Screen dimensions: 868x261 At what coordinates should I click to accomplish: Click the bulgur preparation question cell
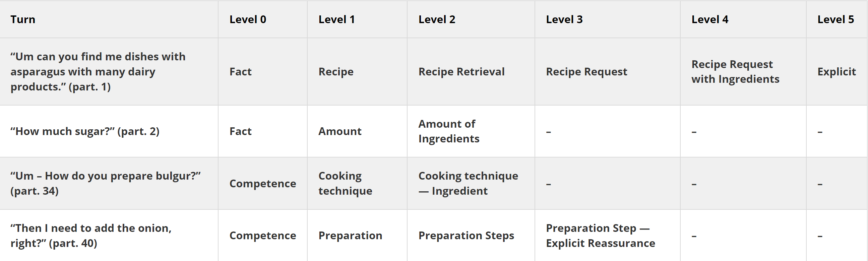point(105,183)
